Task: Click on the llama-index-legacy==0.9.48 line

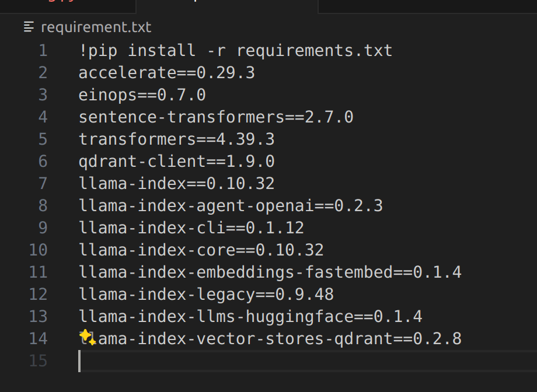Action: pyautogui.click(x=206, y=295)
